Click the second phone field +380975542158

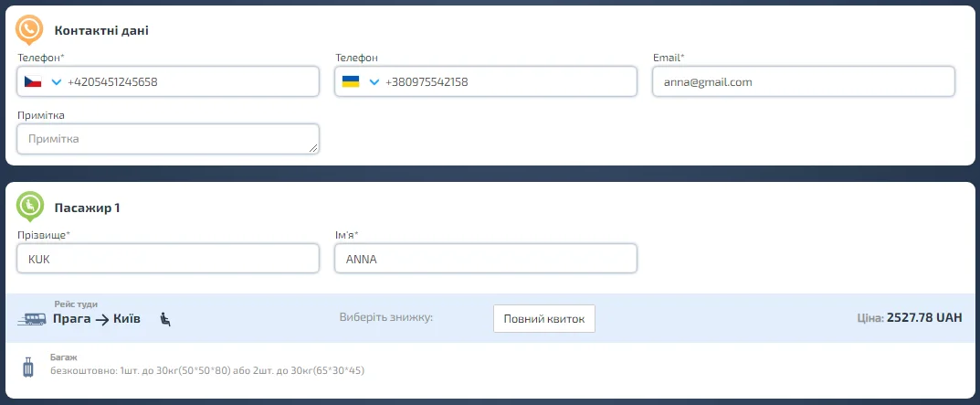pos(502,82)
